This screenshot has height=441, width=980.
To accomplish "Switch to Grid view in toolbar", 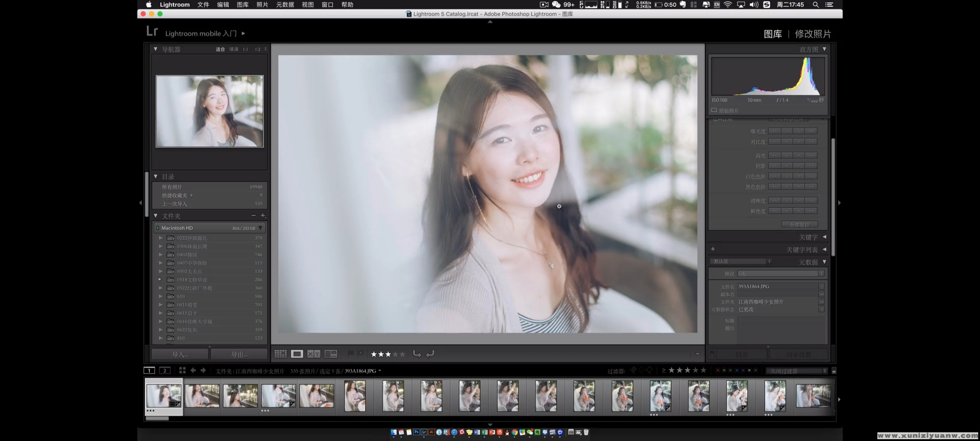I will click(280, 354).
